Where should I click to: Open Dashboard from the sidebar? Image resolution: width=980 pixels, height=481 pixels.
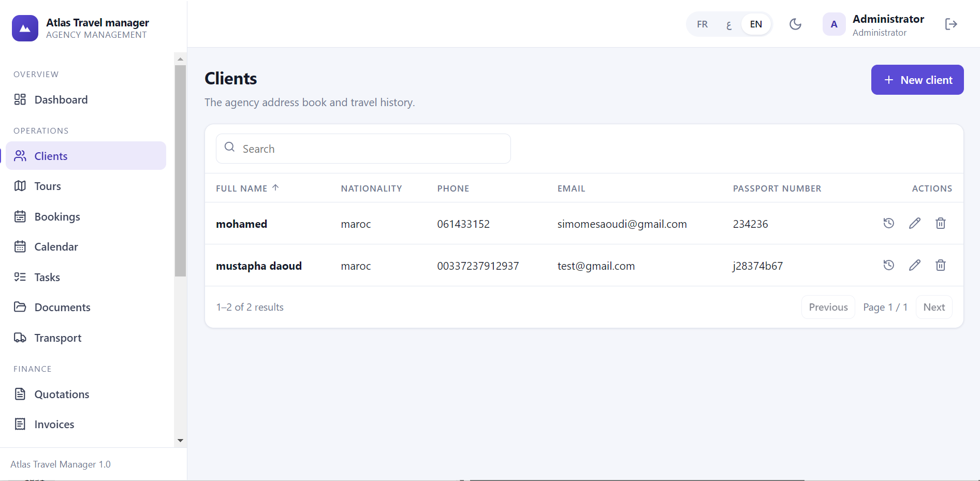[x=86, y=99]
